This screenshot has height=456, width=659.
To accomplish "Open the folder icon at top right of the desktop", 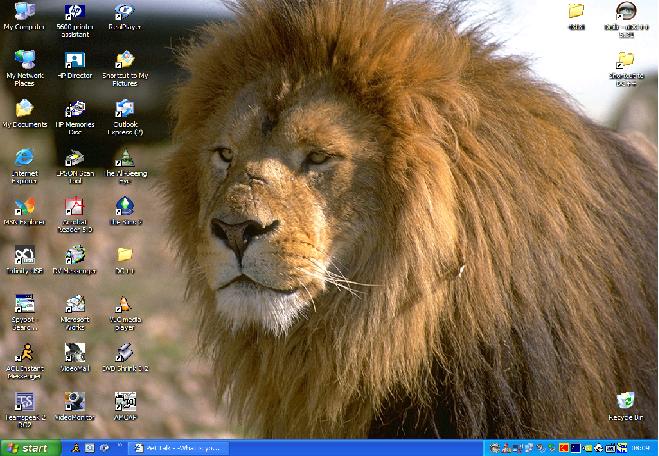I will click(x=576, y=12).
